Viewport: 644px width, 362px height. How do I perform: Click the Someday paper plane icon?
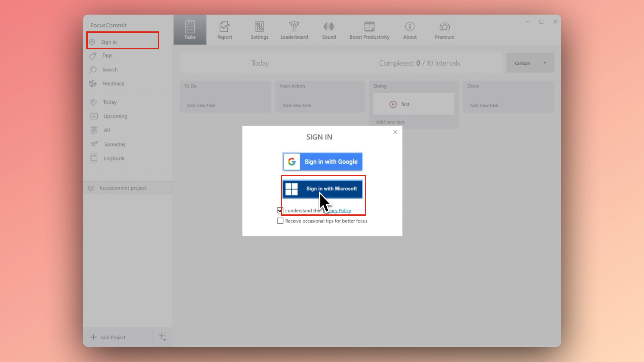tap(94, 144)
